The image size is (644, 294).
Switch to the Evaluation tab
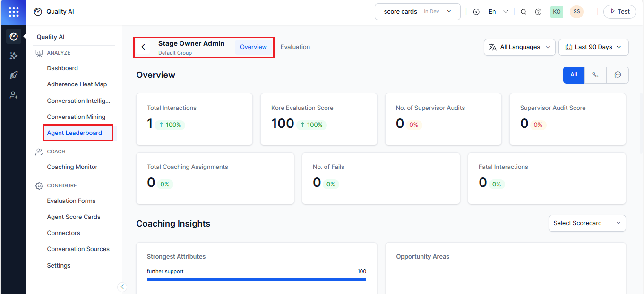[x=295, y=47]
